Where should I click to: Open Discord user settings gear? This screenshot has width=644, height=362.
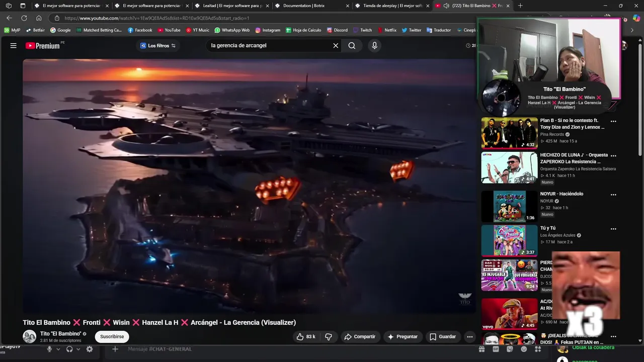pos(90,349)
